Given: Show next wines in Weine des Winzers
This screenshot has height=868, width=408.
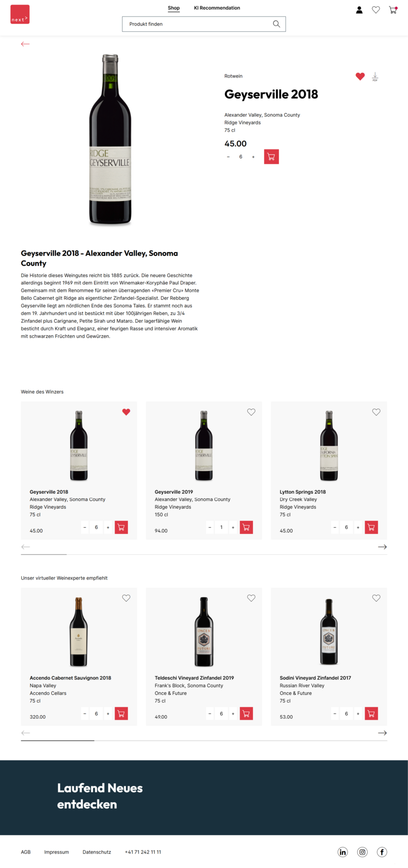Looking at the screenshot, I should pyautogui.click(x=382, y=547).
